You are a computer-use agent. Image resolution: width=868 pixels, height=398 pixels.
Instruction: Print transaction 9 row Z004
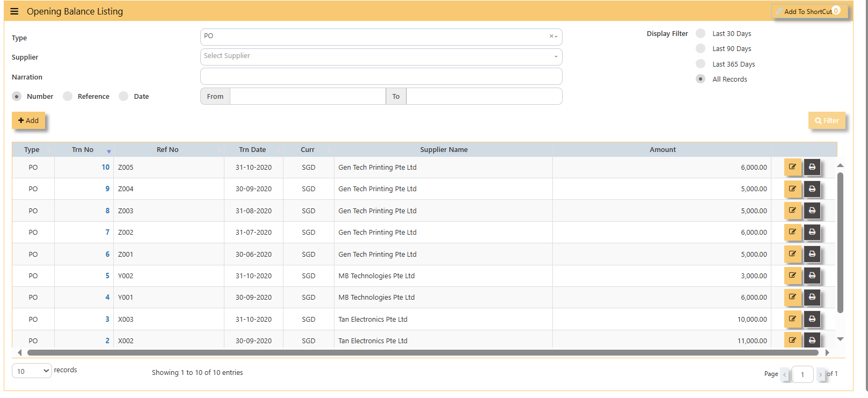pos(812,189)
